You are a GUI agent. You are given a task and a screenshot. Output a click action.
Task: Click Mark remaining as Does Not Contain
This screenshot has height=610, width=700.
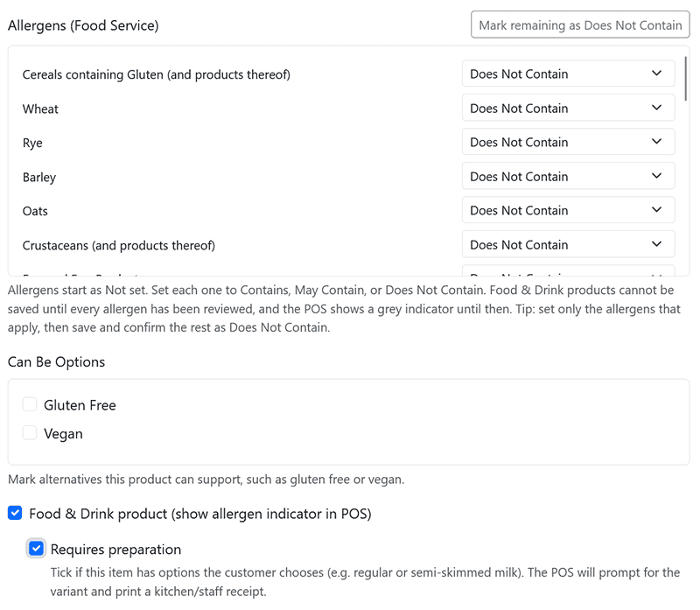[580, 25]
